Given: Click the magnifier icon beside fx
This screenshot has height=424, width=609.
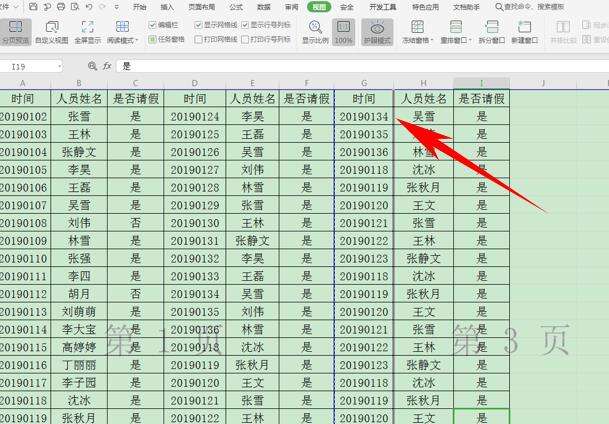Looking at the screenshot, I should (x=92, y=66).
